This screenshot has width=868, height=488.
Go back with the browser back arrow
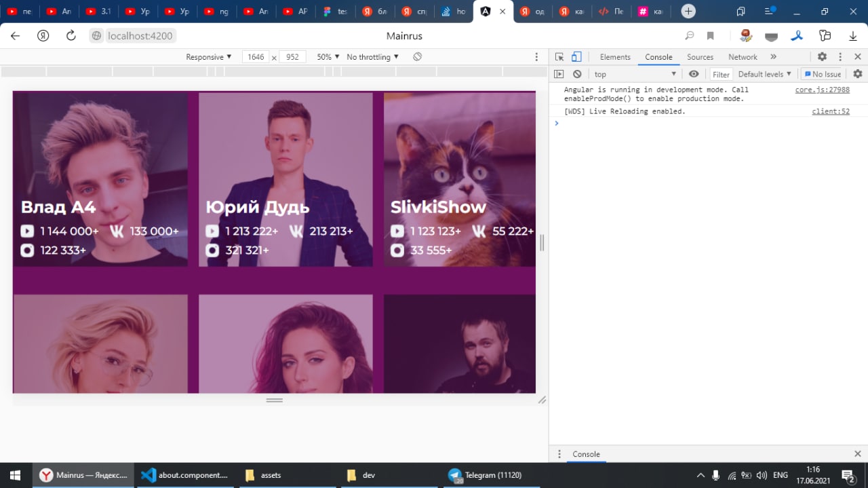15,36
